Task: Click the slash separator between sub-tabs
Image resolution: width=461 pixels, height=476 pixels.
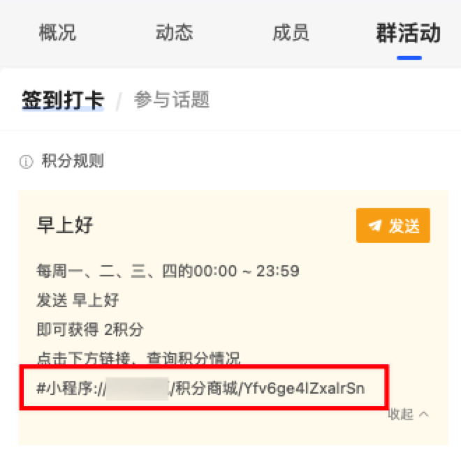Action: point(119,101)
